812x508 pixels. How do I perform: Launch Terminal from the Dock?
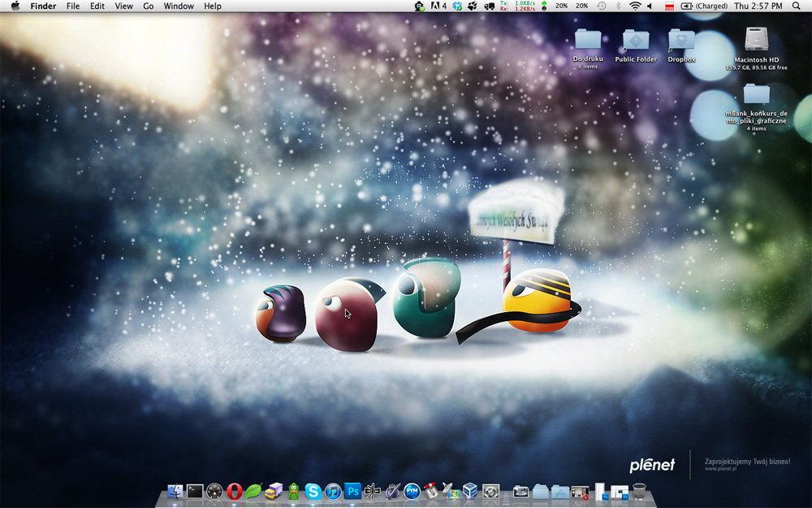point(195,490)
